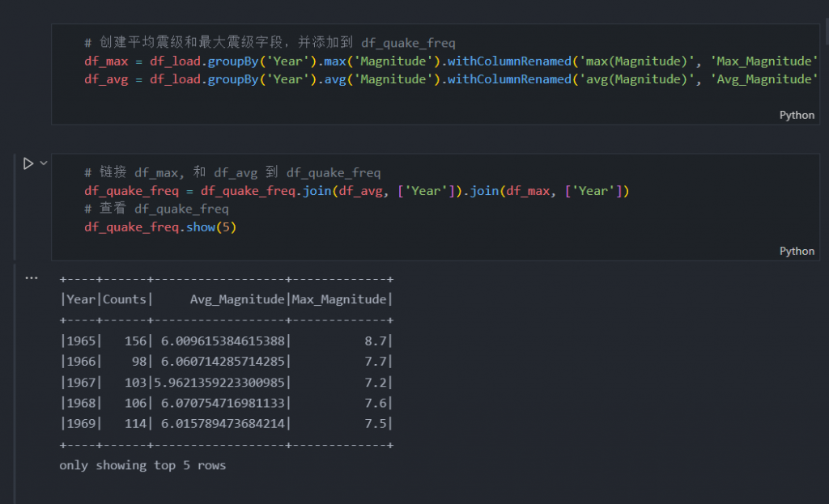Click the max magnitude value 7.2
Image resolution: width=829 pixels, height=504 pixels.
point(376,383)
